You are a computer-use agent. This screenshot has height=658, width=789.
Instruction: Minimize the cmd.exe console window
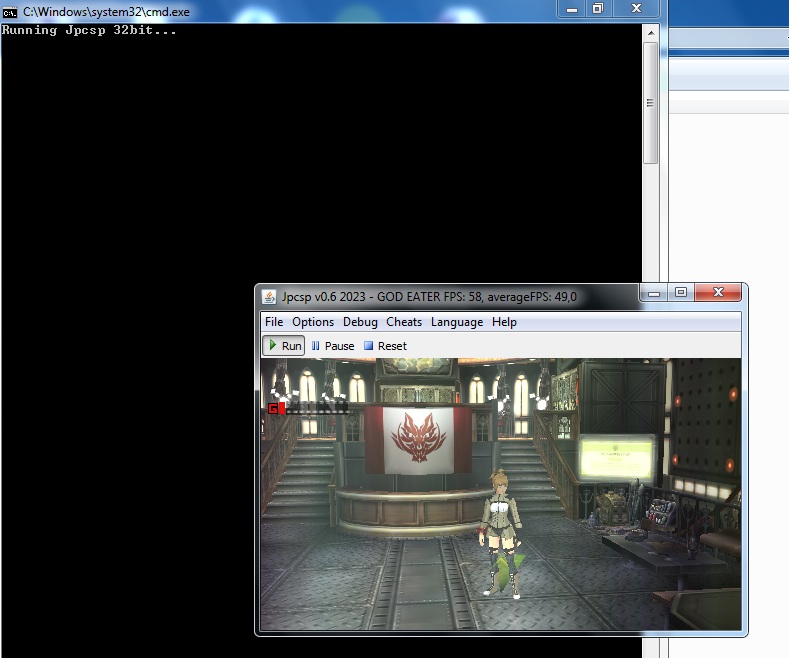pyautogui.click(x=572, y=9)
